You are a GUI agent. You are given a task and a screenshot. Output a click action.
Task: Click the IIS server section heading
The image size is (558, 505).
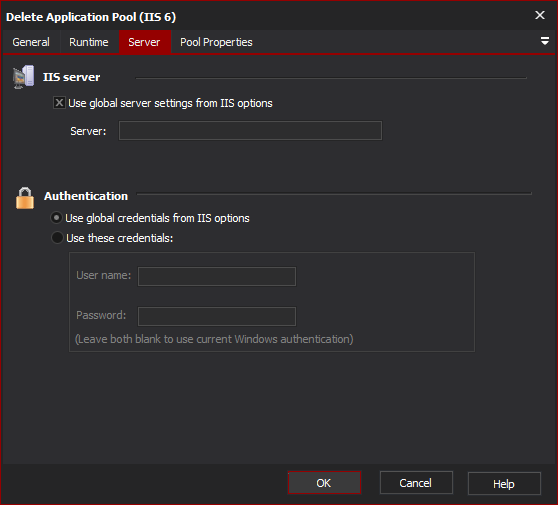pos(72,77)
